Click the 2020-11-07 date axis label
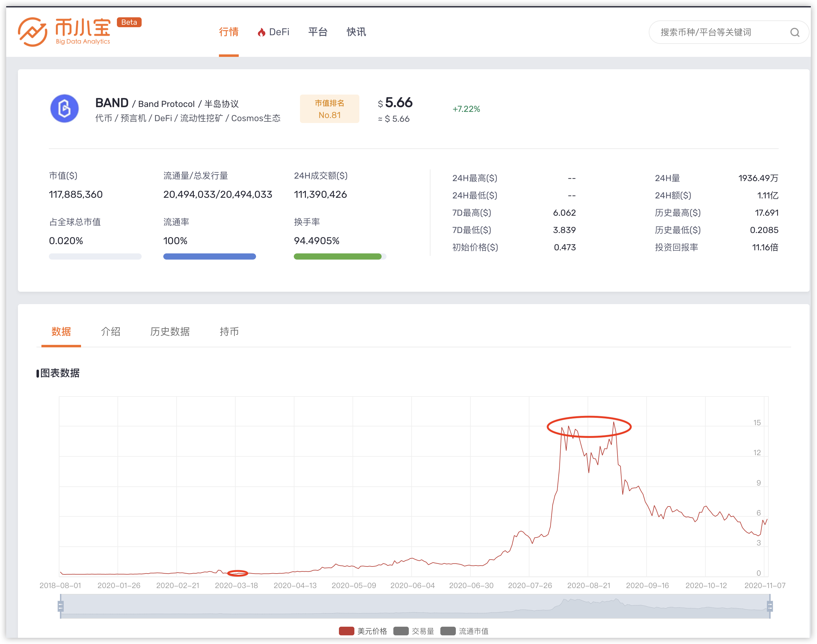This screenshot has height=644, width=817. point(765,586)
